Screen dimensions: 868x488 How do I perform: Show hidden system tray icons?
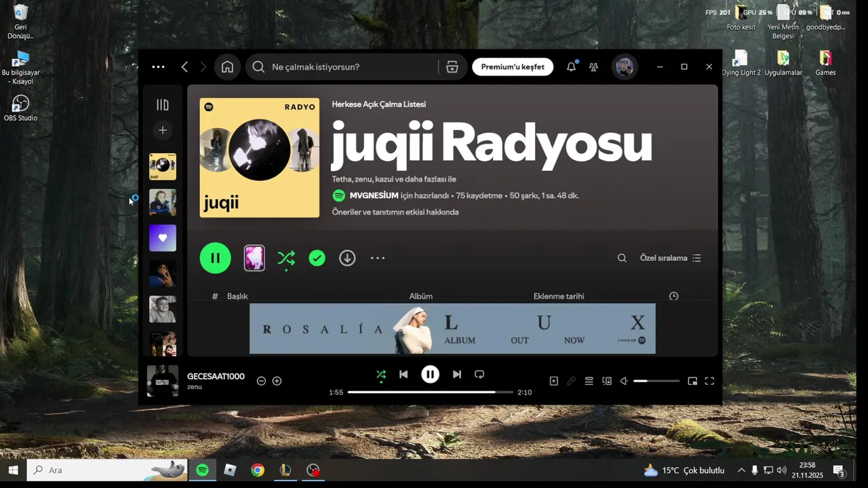pos(741,470)
